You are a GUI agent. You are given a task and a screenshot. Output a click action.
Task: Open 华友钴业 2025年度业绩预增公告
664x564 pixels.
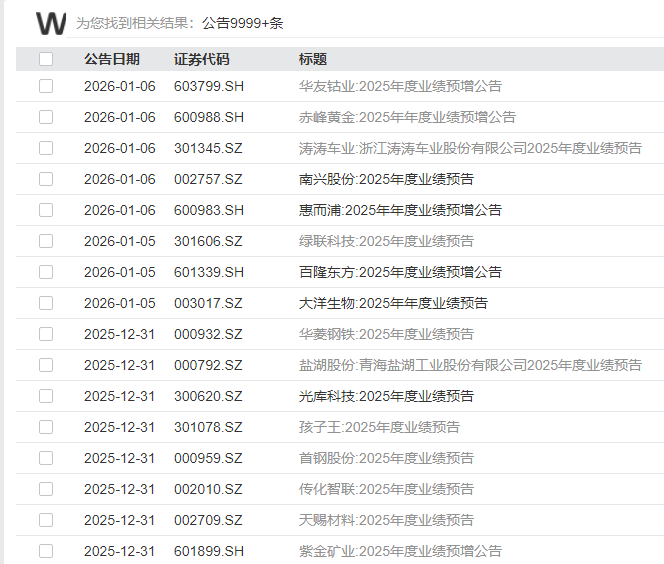tap(400, 86)
